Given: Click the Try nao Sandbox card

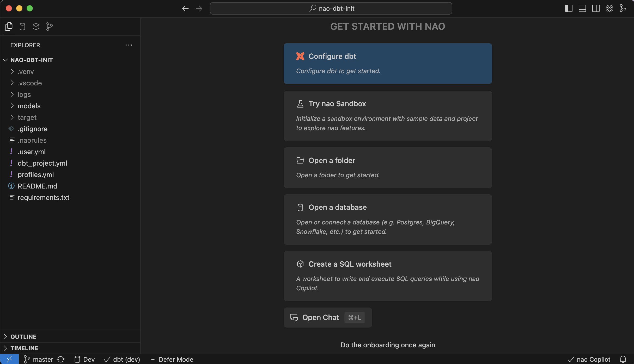Looking at the screenshot, I should tap(388, 116).
